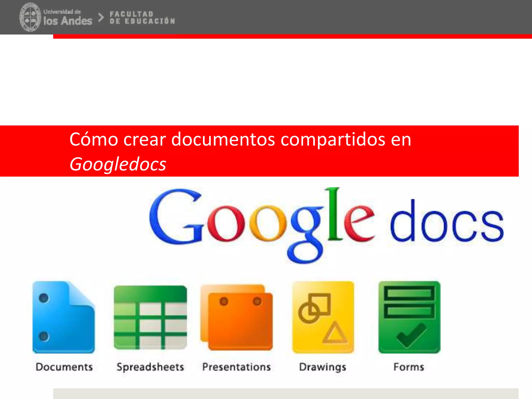The image size is (532, 399).
Task: Click the gray footer bar at bottom
Action: (x=286, y=394)
